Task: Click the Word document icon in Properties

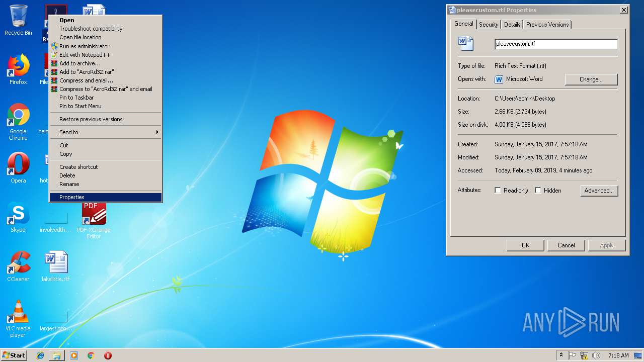Action: pyautogui.click(x=465, y=43)
